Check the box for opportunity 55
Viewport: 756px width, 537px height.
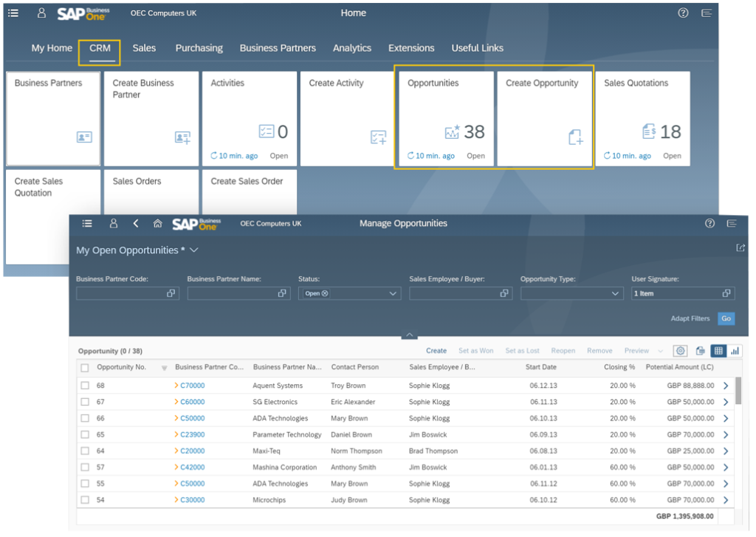click(x=85, y=483)
